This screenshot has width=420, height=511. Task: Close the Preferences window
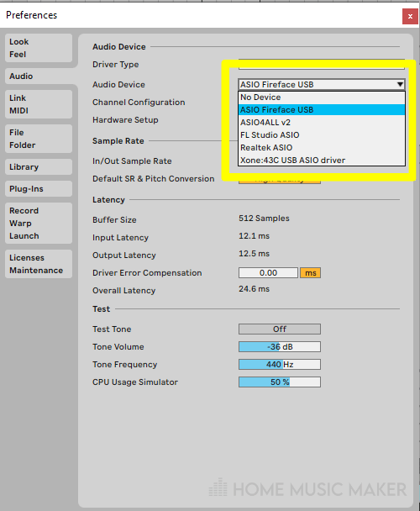click(410, 16)
